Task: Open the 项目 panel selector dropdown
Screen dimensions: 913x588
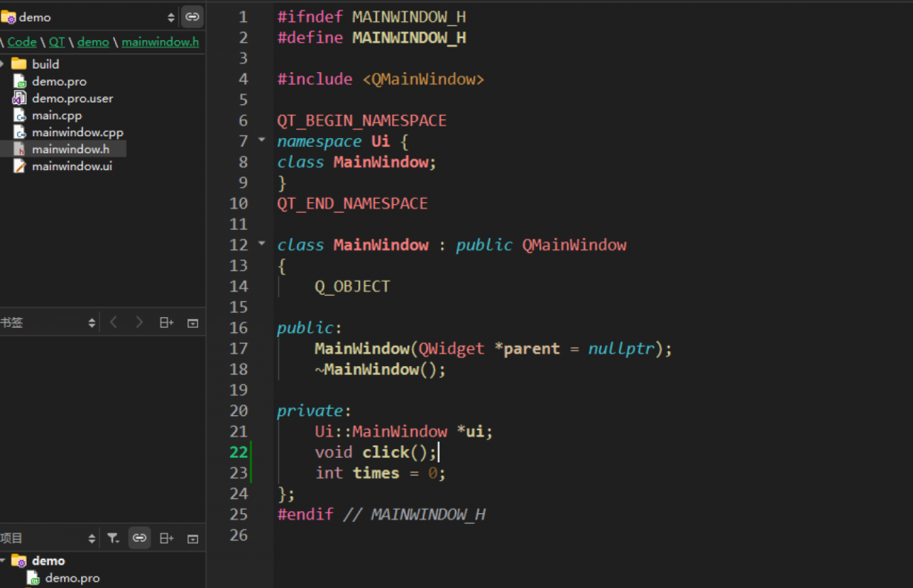Action: click(x=48, y=538)
